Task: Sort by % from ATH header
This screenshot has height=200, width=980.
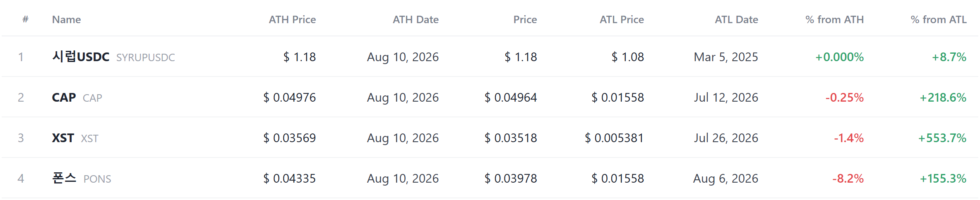Action: (834, 19)
